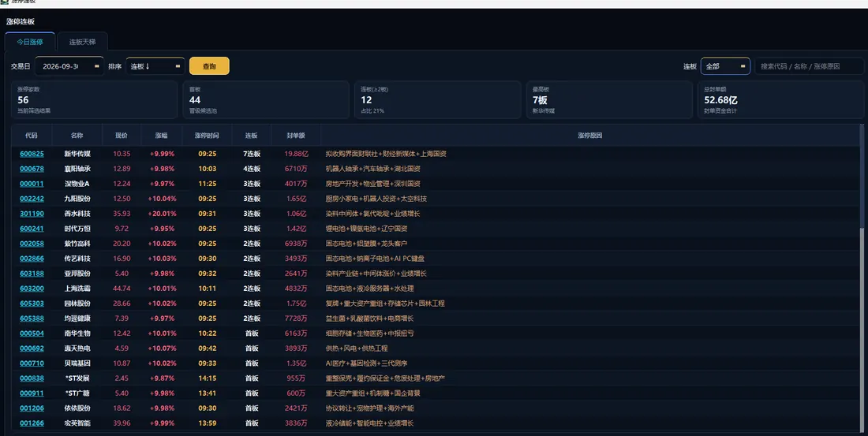Viewport: 868px width, 436px height.
Task: Sort by the 涨幅 column header
Action: (161, 136)
